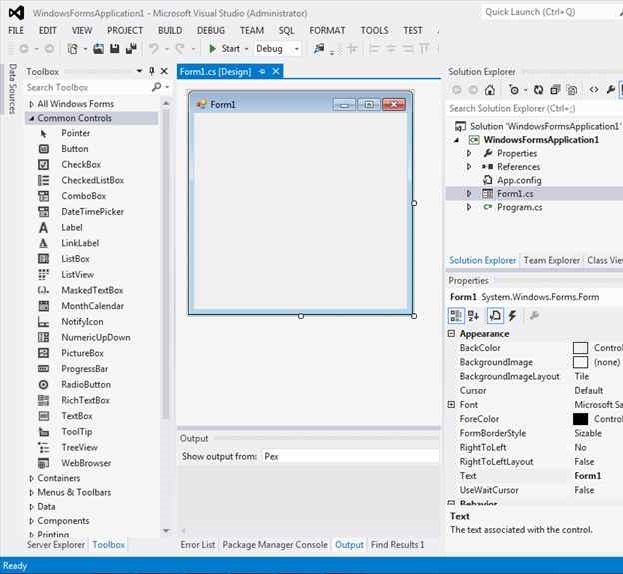Open Find Results 1 tab

tap(398, 545)
